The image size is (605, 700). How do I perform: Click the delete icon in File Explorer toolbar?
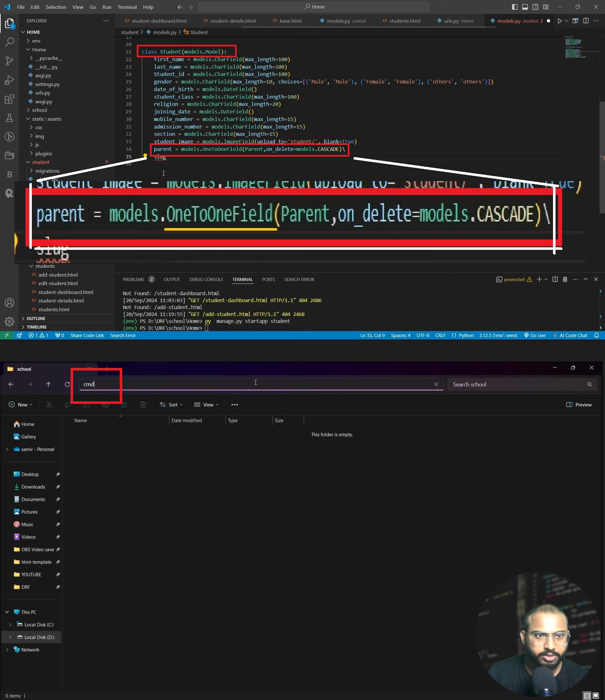[143, 405]
